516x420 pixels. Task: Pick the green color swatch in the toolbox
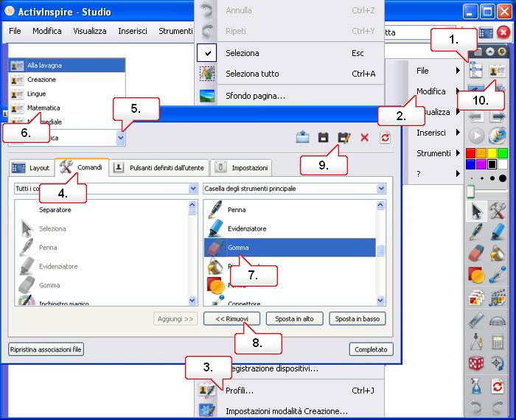503,153
